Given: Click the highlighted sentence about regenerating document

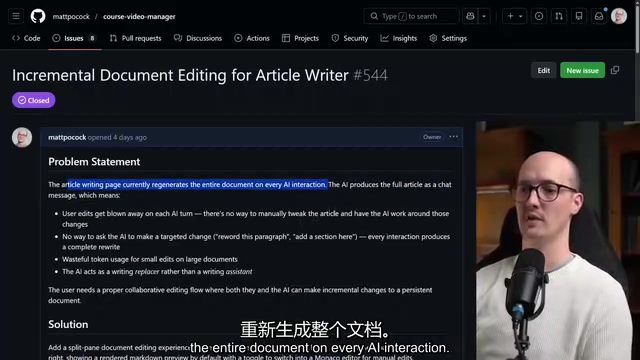Looking at the screenshot, I should click(x=198, y=184).
